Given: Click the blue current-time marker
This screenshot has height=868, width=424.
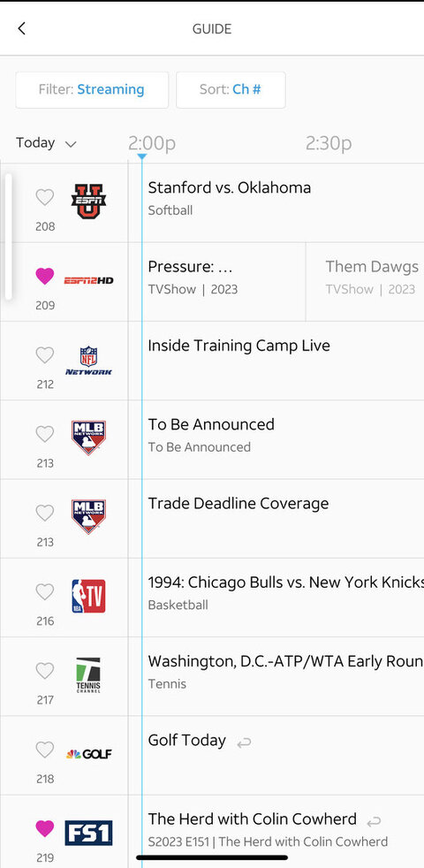Looking at the screenshot, I should coord(141,157).
